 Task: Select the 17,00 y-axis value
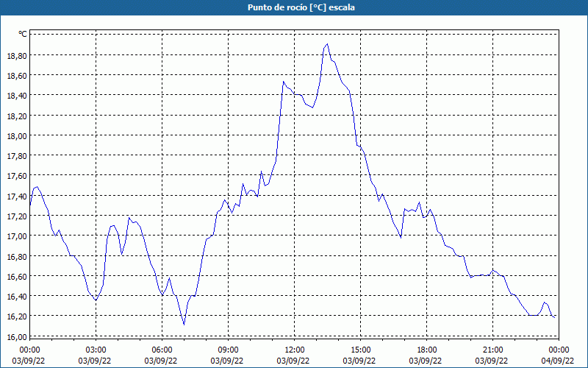(17, 236)
